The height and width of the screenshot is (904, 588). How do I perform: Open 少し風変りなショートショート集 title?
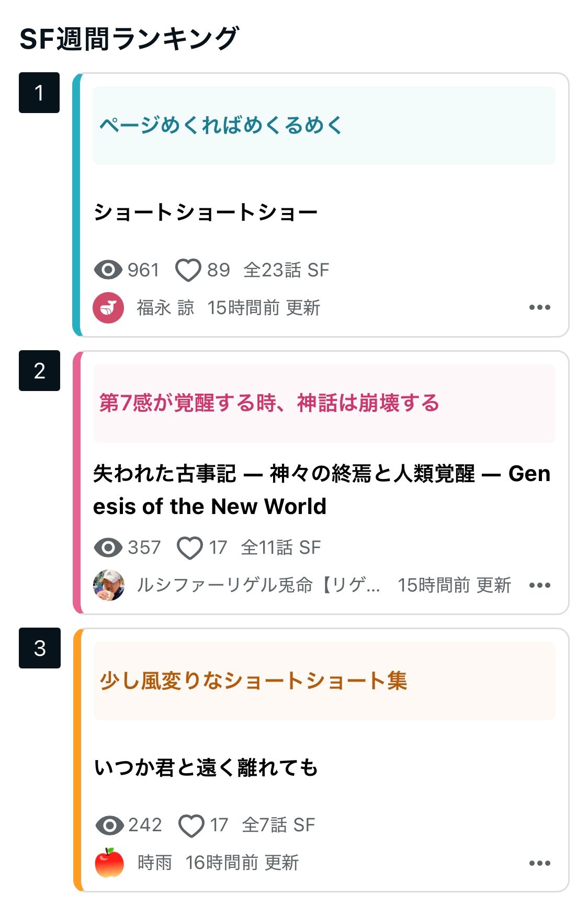253,681
